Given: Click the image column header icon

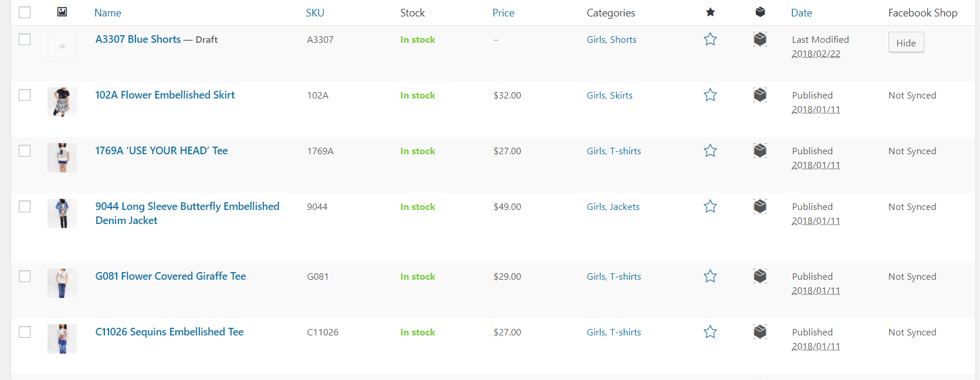Looking at the screenshot, I should [x=62, y=12].
